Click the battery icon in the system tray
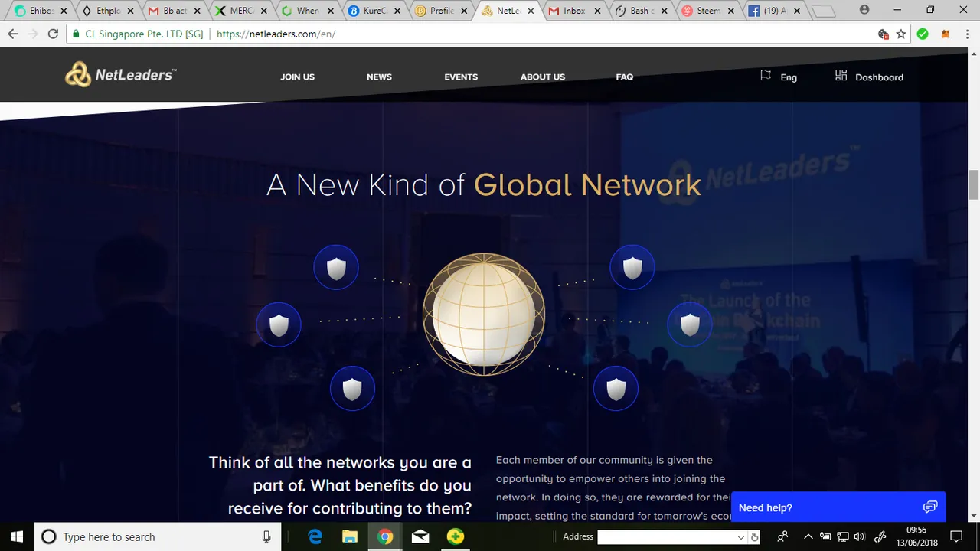The width and height of the screenshot is (980, 551). click(x=826, y=536)
